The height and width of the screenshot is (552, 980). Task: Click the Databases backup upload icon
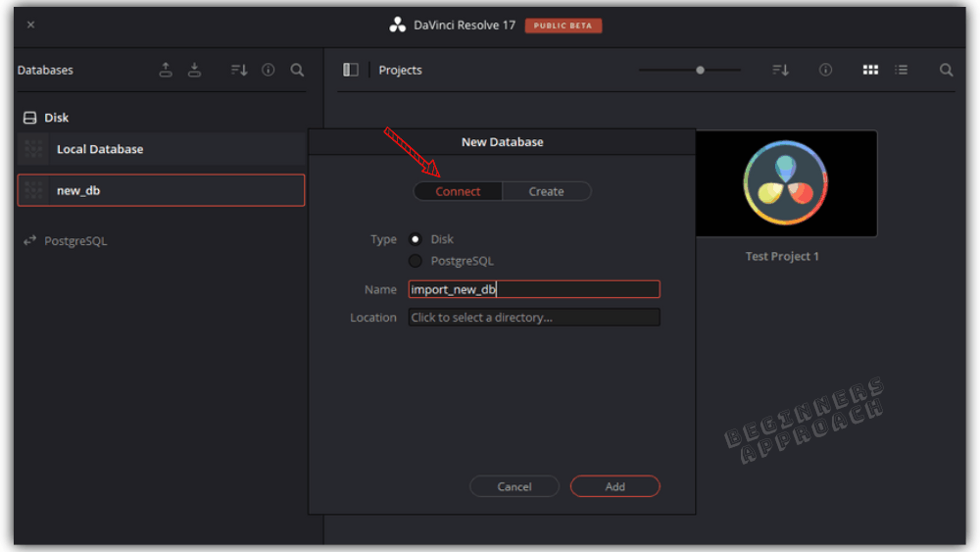tap(166, 70)
